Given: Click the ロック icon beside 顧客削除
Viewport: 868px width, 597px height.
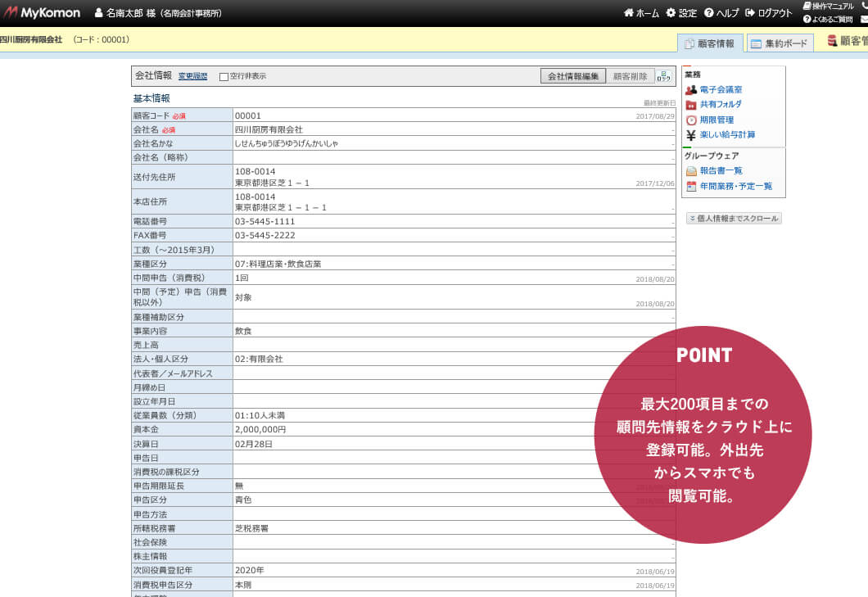Looking at the screenshot, I should click(x=663, y=76).
